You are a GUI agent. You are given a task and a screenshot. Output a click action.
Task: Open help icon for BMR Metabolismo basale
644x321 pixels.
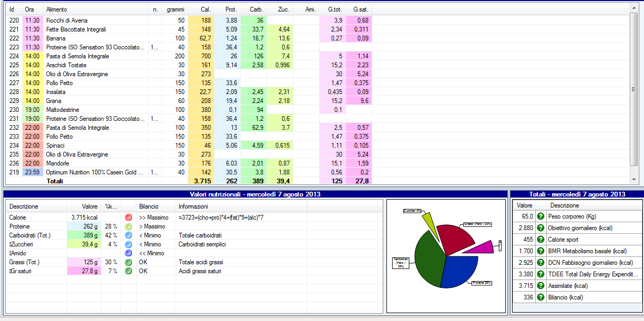coord(541,251)
